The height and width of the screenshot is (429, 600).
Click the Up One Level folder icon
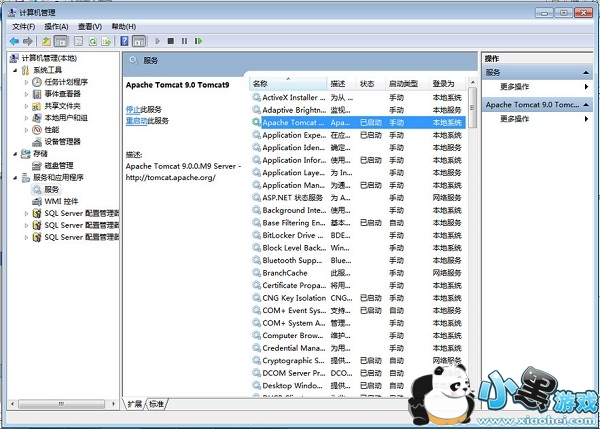(46, 41)
